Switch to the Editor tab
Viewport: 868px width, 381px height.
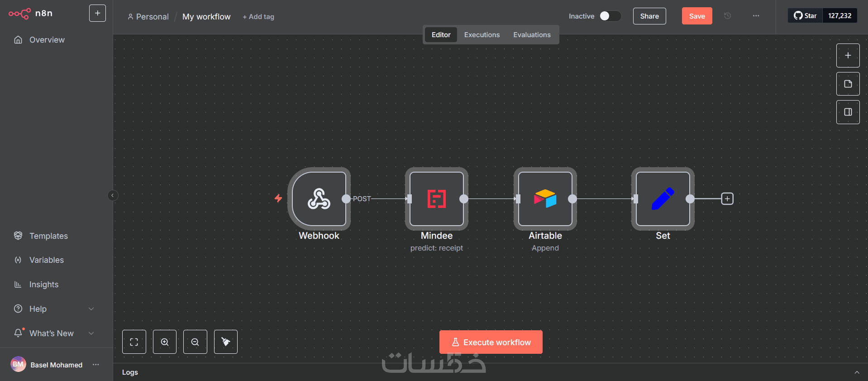tap(441, 35)
